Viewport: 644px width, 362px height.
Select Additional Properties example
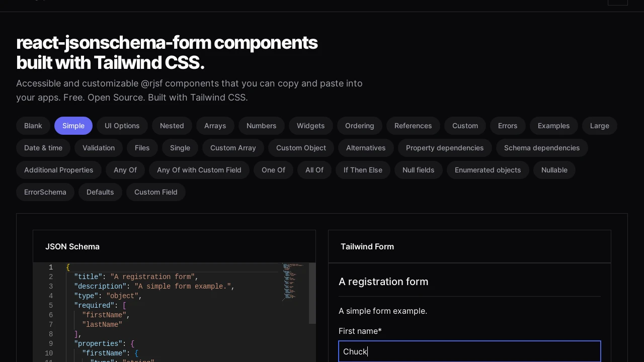[x=59, y=170]
